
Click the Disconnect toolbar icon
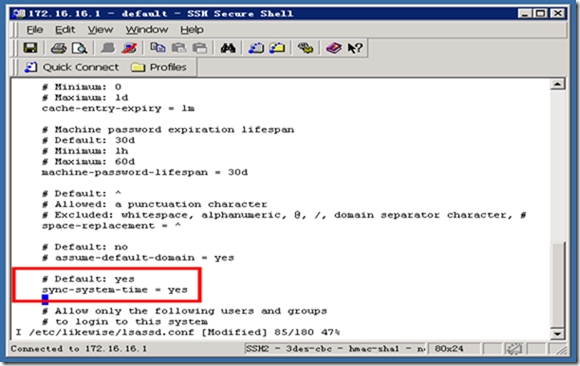tap(129, 48)
